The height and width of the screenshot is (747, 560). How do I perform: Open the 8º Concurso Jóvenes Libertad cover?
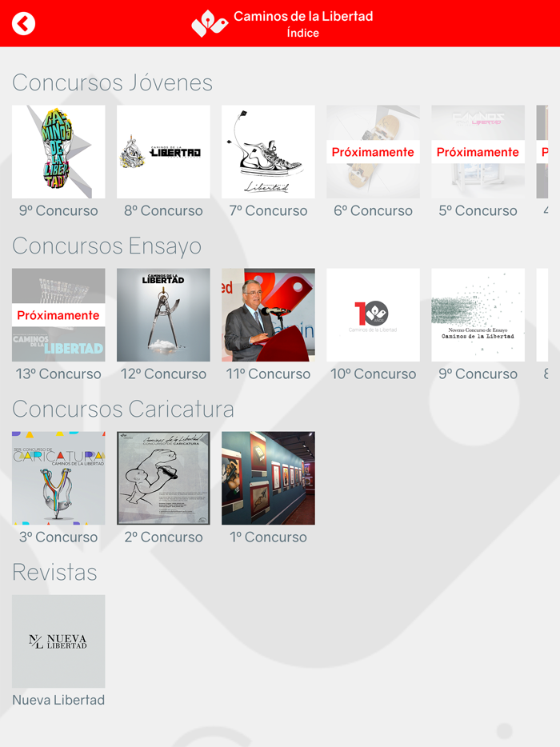pyautogui.click(x=163, y=151)
